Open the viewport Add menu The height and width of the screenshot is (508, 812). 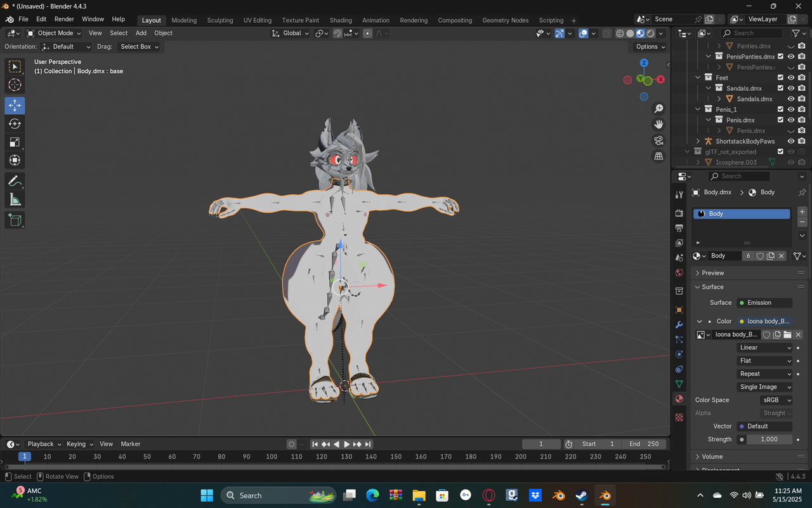(x=141, y=33)
